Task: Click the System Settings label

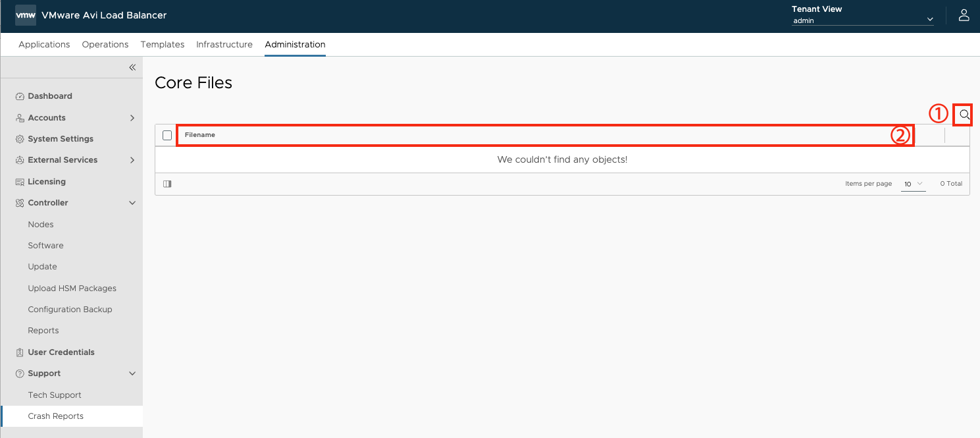Action: click(x=61, y=139)
